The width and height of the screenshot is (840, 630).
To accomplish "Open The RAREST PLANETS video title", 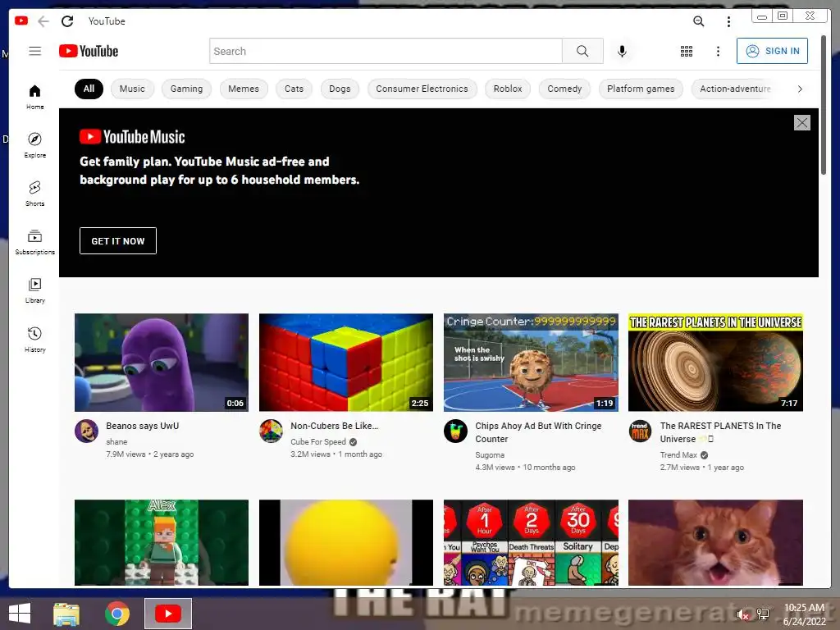I will coord(720,432).
